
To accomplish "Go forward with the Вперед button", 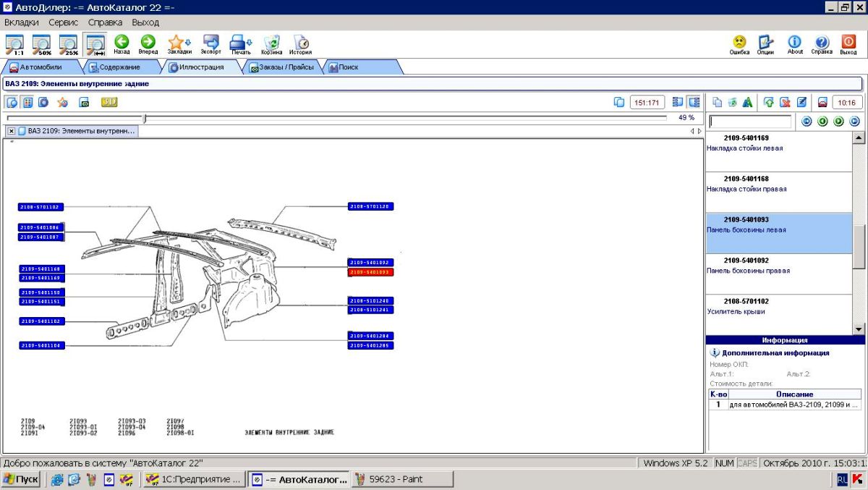I will point(148,45).
